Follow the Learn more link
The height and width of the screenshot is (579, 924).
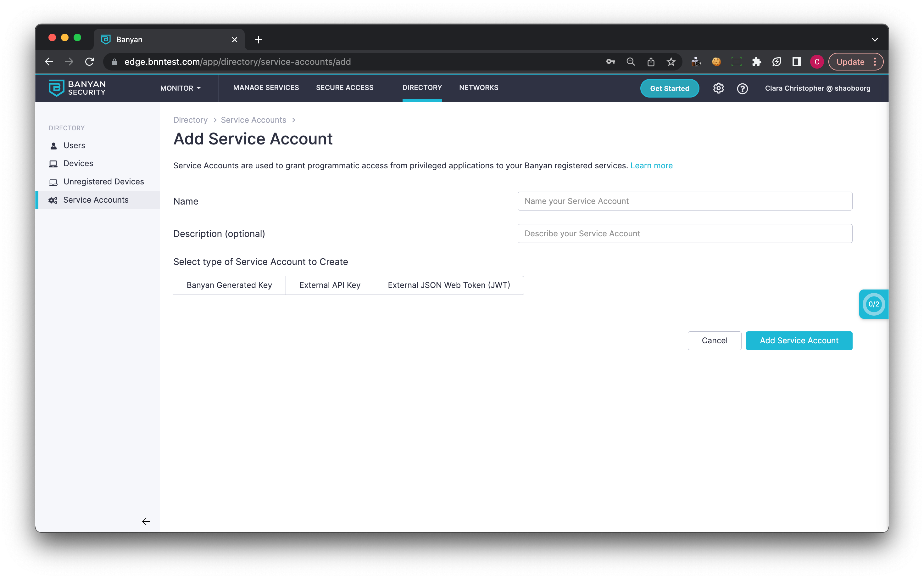651,166
